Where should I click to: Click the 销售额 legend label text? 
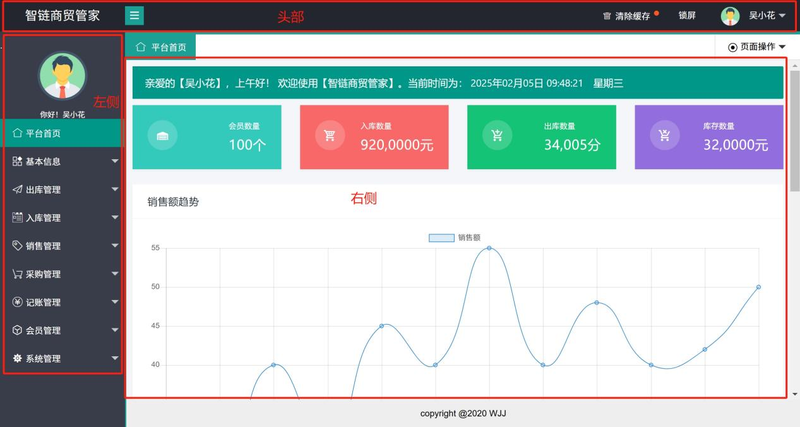coord(469,238)
